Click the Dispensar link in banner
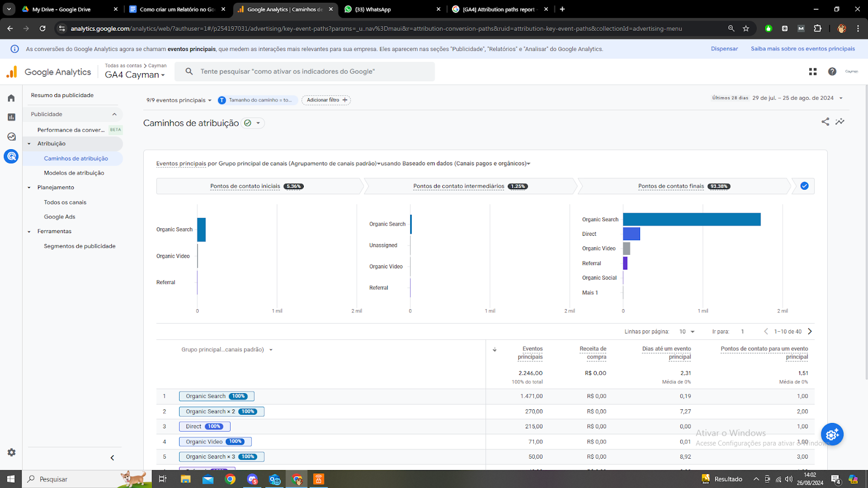The image size is (868, 488). (x=724, y=49)
